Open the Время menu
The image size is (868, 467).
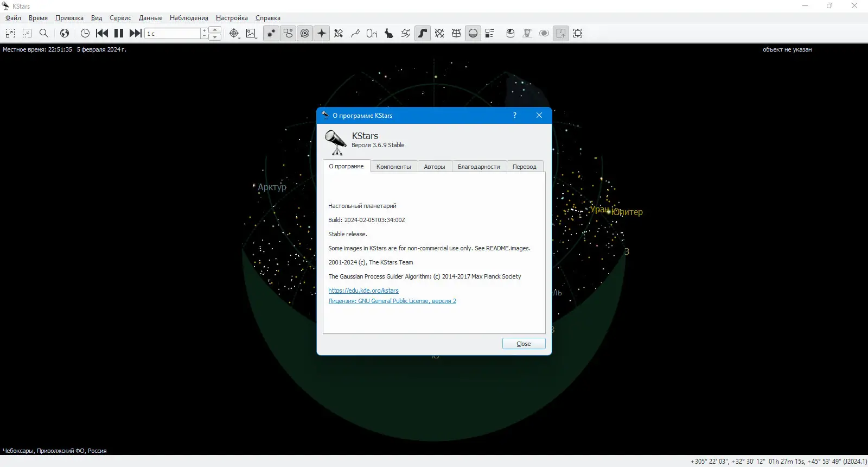coord(39,18)
